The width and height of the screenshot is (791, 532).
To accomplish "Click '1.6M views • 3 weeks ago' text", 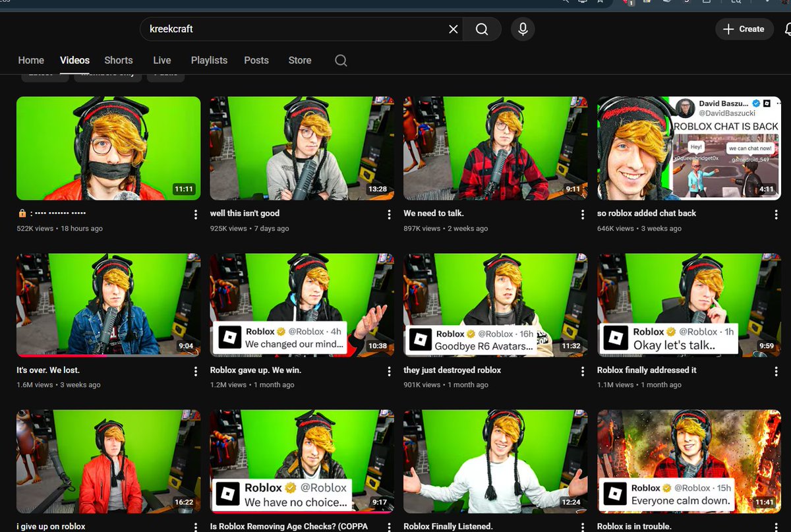I will pos(59,385).
